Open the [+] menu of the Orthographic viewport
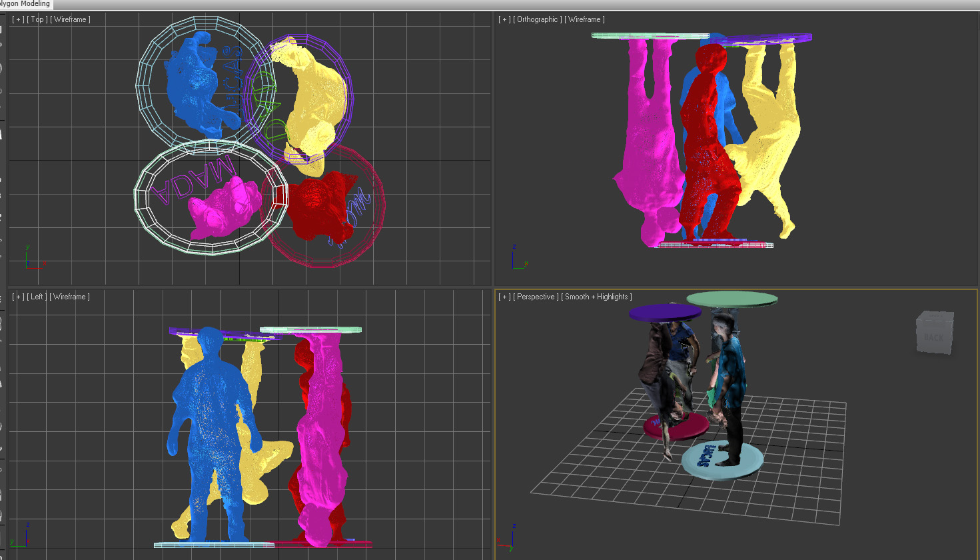Image resolution: width=980 pixels, height=560 pixels. click(504, 19)
